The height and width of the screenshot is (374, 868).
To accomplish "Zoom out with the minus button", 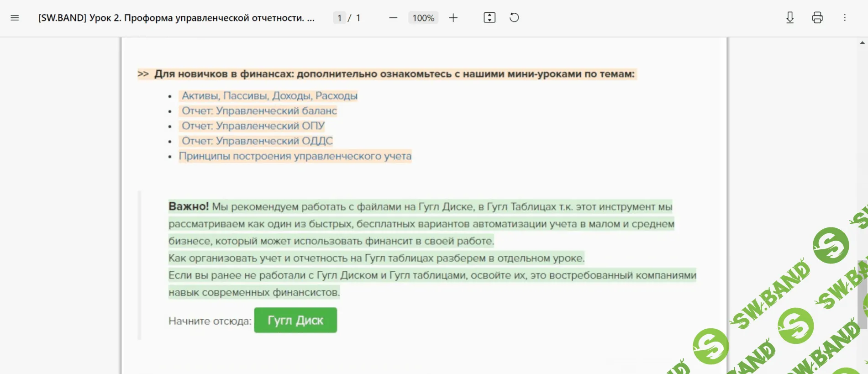I will (393, 18).
